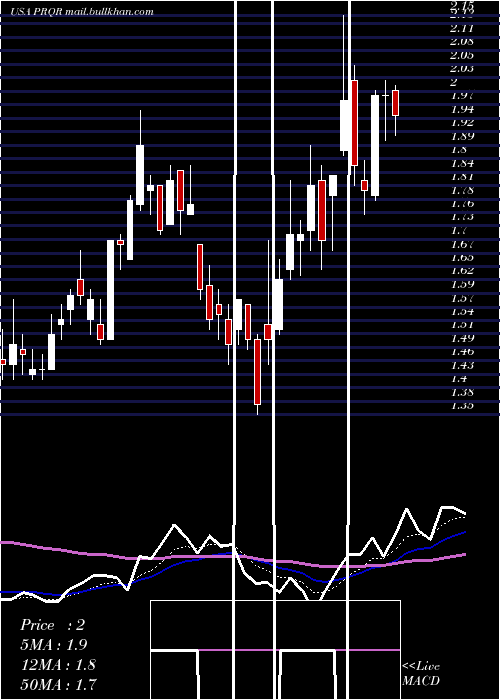Pick the 1.49 price axis label
The height and width of the screenshot is (700, 500).
coord(462,338)
